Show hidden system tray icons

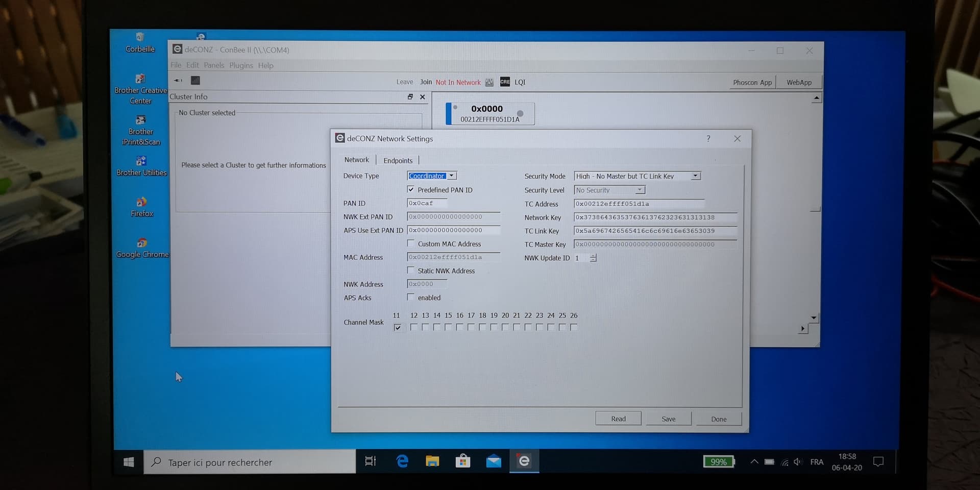754,461
